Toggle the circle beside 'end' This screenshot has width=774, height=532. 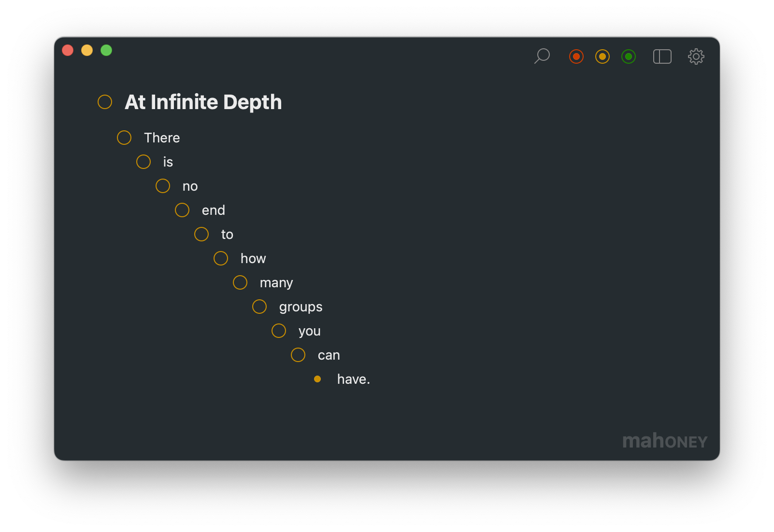182,210
